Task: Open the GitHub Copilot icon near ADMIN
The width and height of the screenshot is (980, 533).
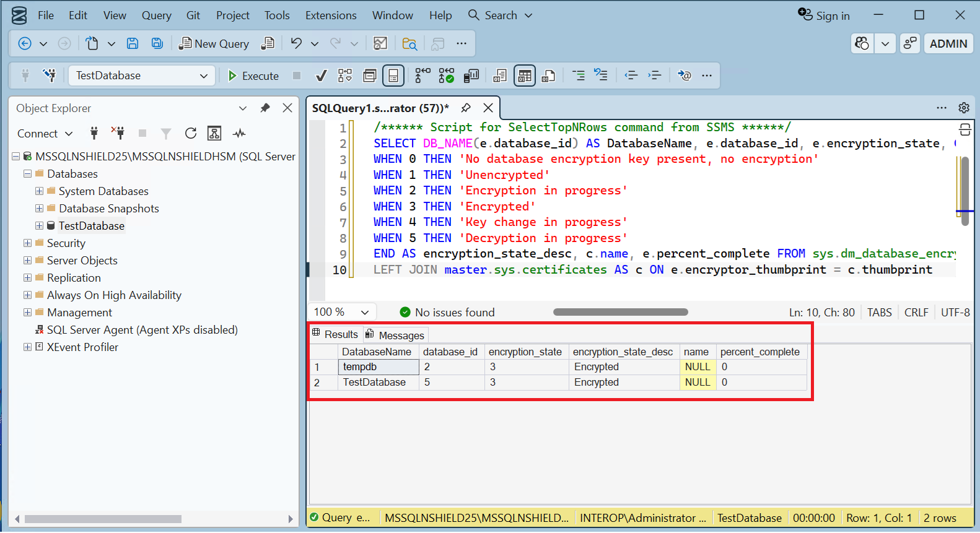Action: point(862,43)
